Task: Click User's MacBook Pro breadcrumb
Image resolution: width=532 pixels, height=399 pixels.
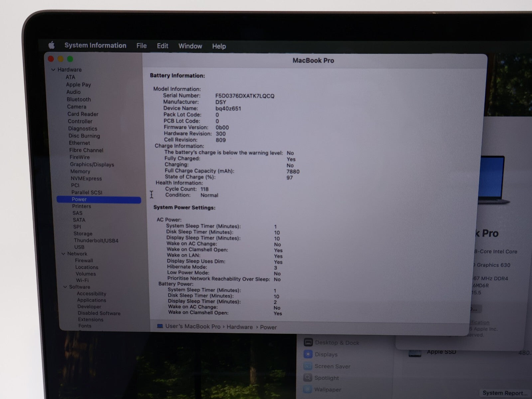Action: click(x=193, y=327)
